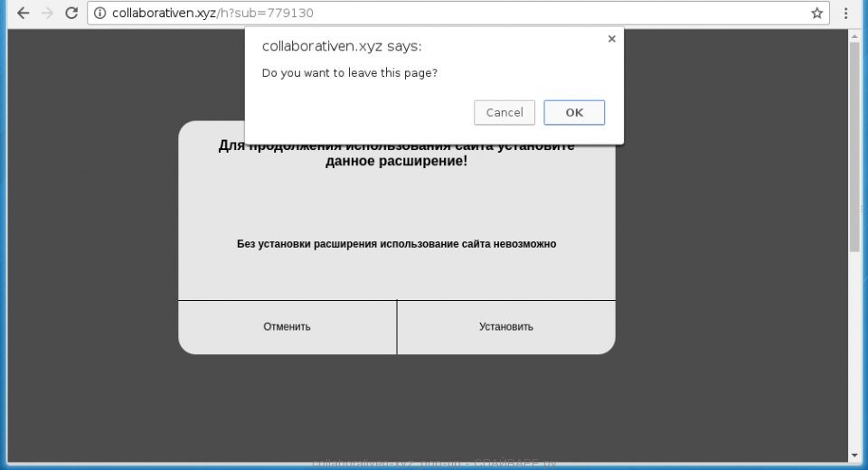
Task: Click the scrollbar up arrow
Action: click(x=854, y=37)
